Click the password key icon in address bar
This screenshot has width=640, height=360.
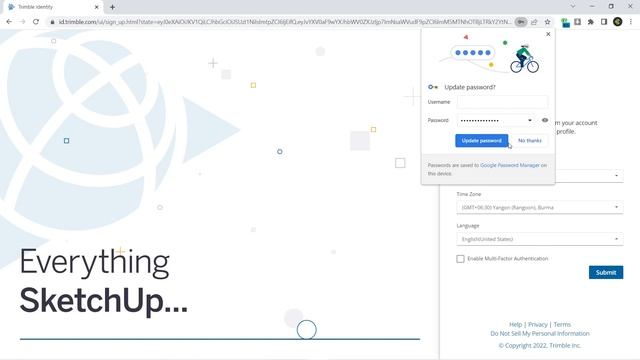521,22
